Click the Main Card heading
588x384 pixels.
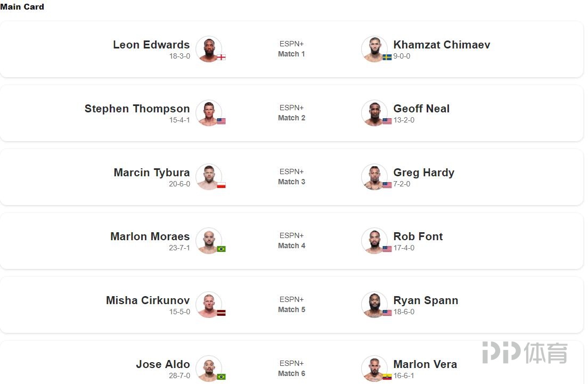pyautogui.click(x=22, y=7)
